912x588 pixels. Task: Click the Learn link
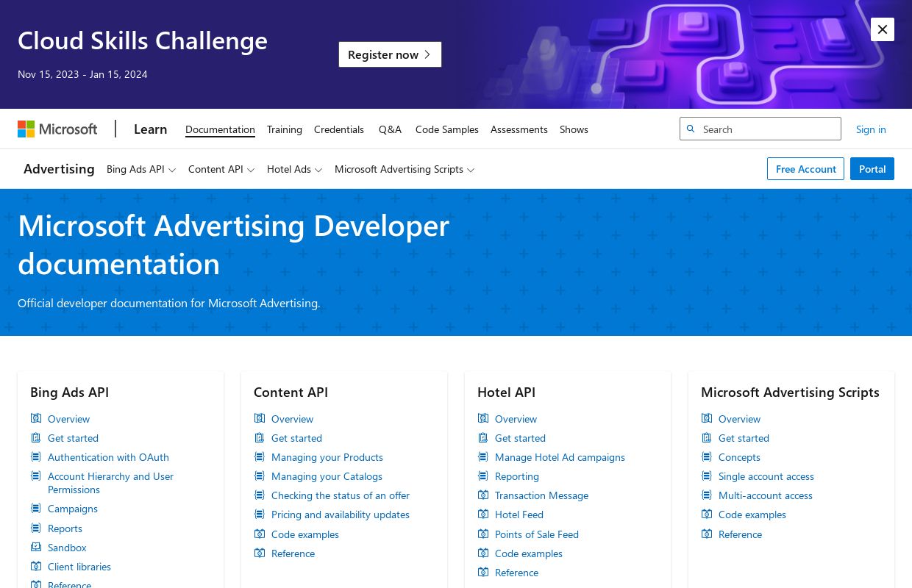(151, 129)
